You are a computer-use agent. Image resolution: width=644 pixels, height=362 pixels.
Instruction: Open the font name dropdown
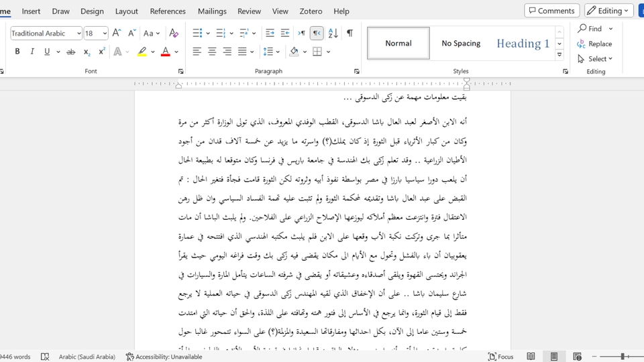click(79, 34)
